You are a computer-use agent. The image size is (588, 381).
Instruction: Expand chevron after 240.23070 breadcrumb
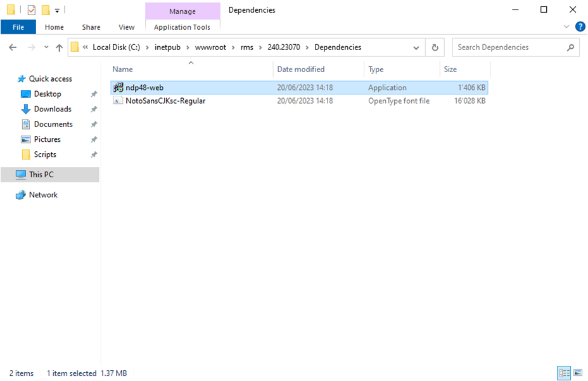(x=307, y=47)
